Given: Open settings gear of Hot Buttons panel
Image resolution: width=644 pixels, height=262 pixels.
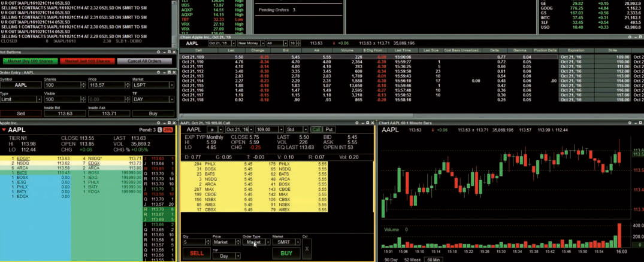Looking at the screenshot, I should (x=158, y=52).
